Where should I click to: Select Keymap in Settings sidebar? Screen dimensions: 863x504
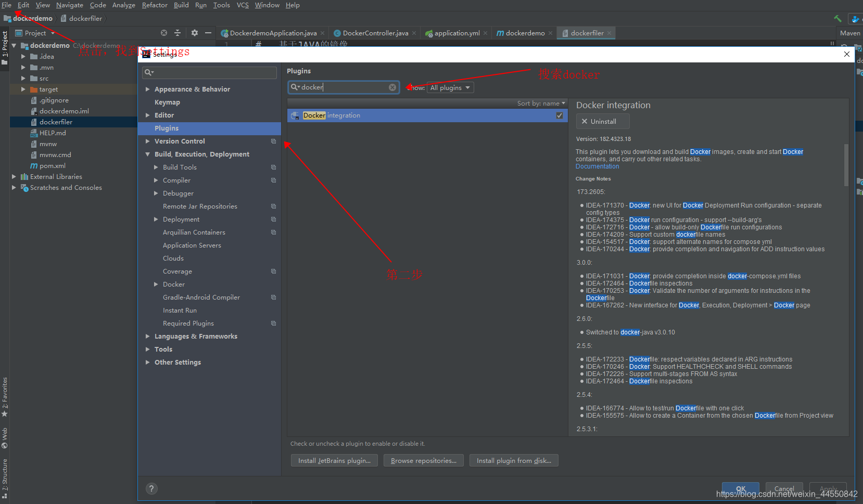(167, 102)
